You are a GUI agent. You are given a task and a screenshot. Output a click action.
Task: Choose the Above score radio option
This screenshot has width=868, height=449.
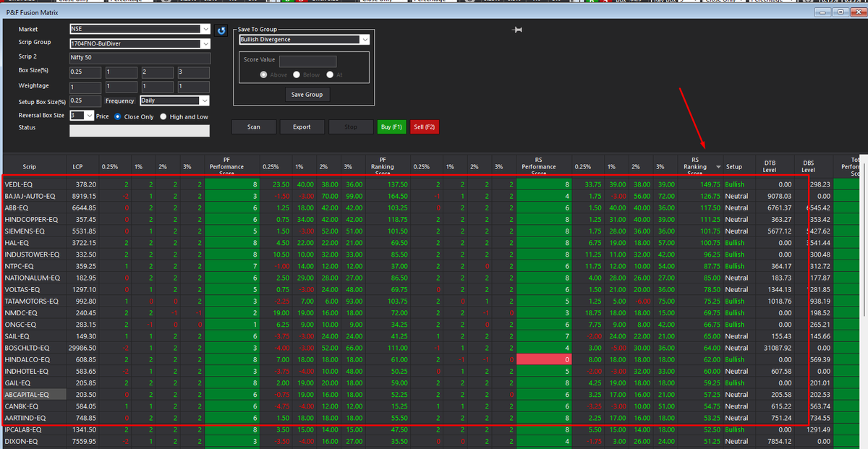264,74
